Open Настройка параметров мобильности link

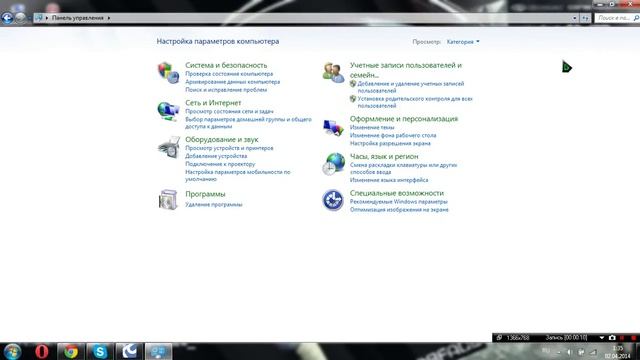(238, 176)
